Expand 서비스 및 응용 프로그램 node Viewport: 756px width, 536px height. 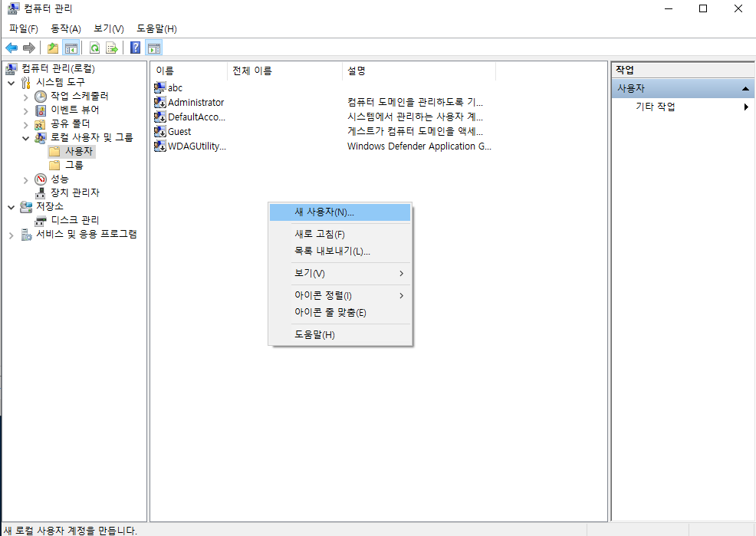point(11,235)
